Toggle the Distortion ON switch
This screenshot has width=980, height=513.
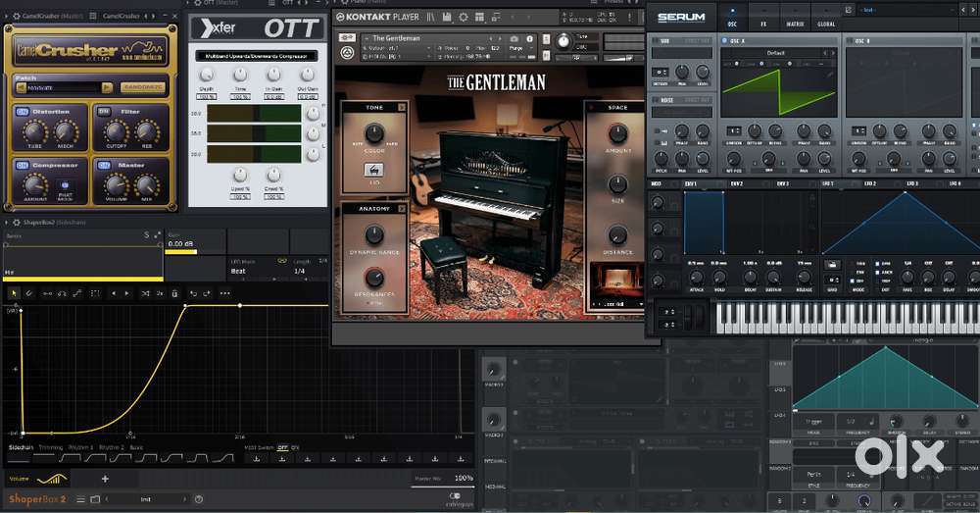click(23, 112)
